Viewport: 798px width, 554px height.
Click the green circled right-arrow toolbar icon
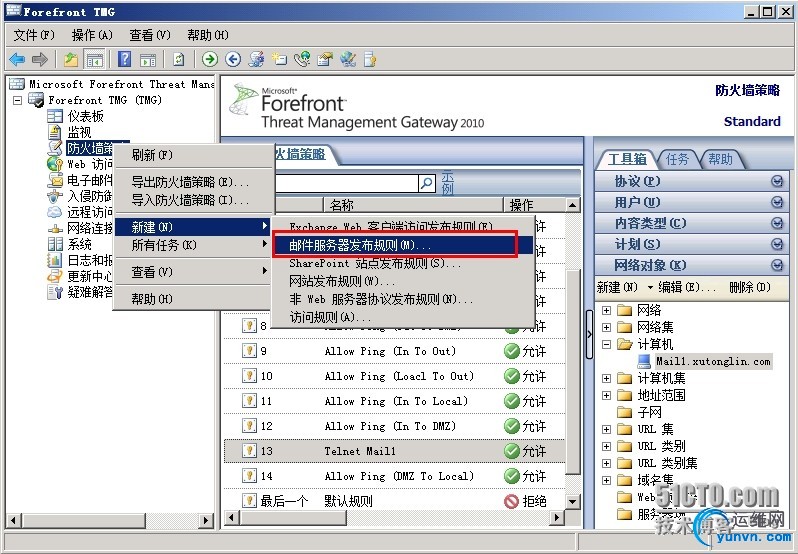(x=209, y=60)
